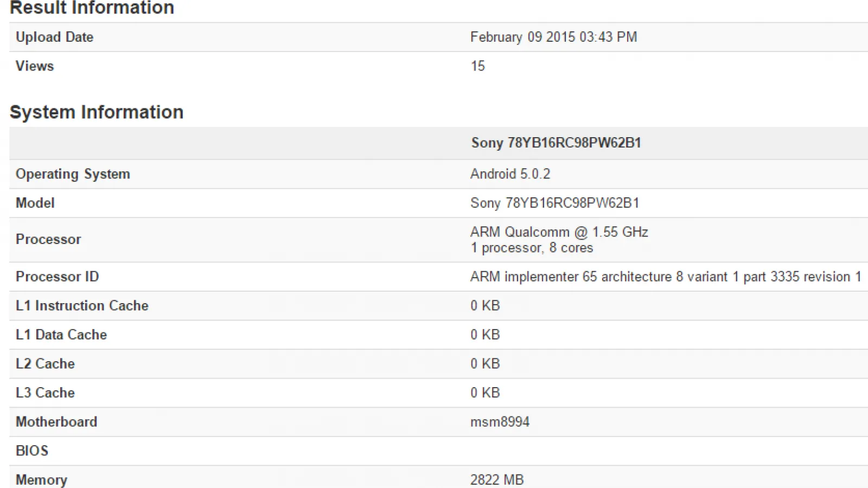Click the L1 Instruction Cache label
868x488 pixels.
[82, 306]
